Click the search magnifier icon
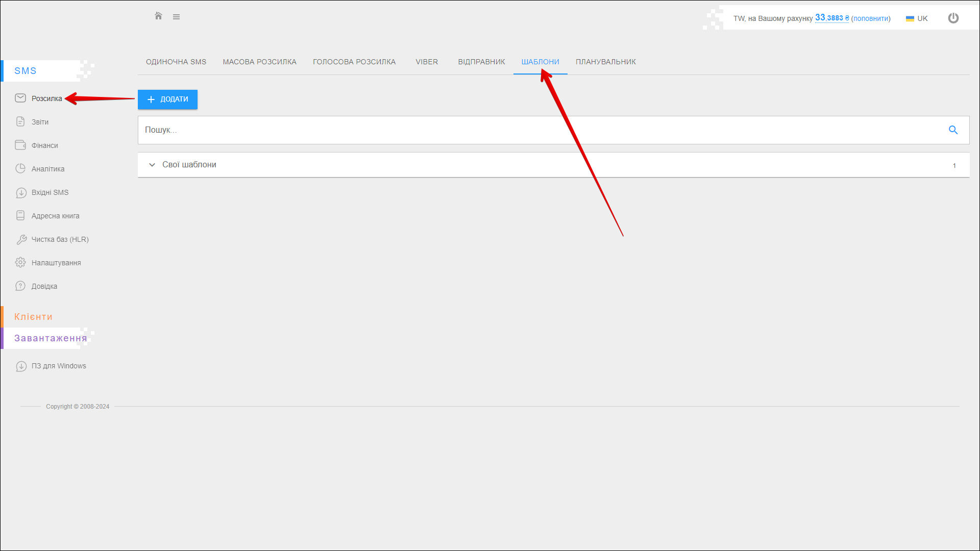The height and width of the screenshot is (551, 980). [952, 130]
